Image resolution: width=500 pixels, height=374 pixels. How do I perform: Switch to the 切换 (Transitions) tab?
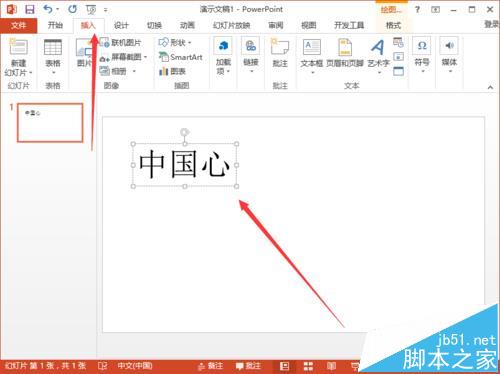(154, 25)
